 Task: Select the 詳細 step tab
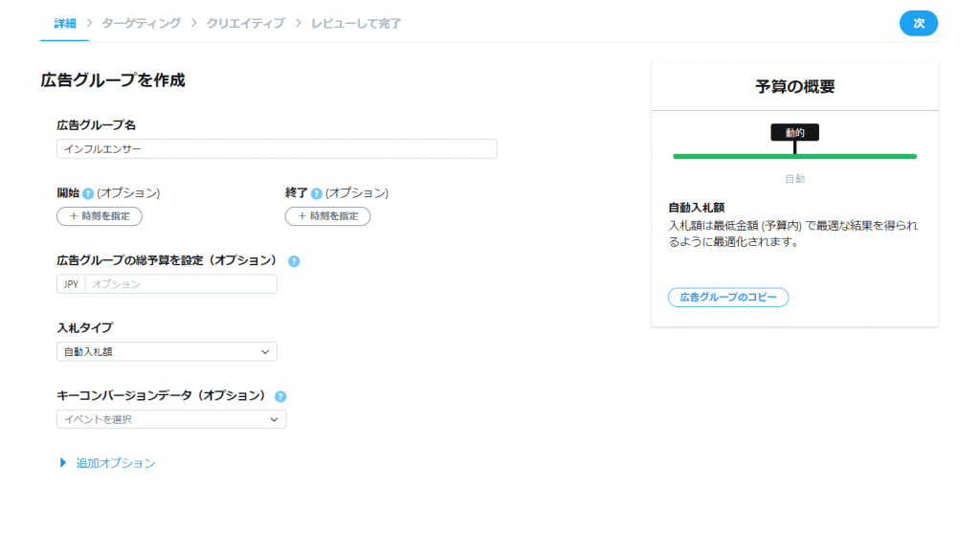65,23
